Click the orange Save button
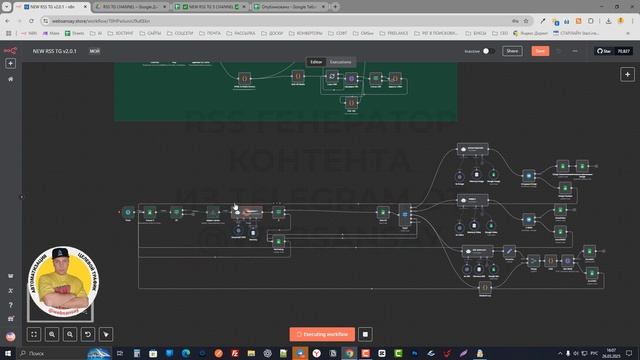The height and width of the screenshot is (360, 640). [x=540, y=51]
